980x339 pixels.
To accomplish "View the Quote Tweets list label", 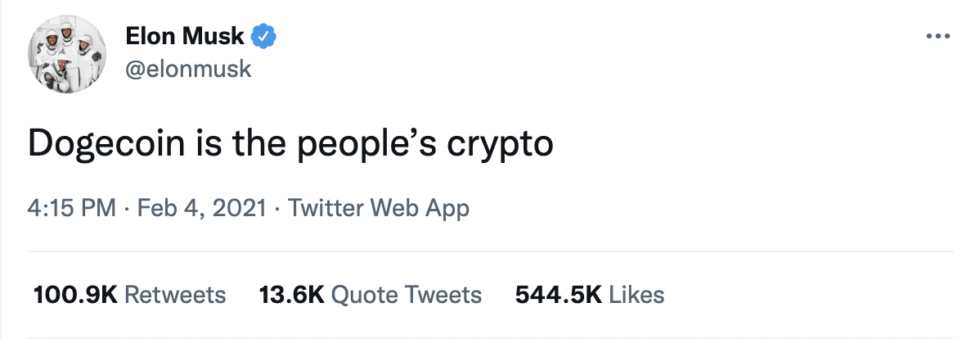I will [407, 295].
